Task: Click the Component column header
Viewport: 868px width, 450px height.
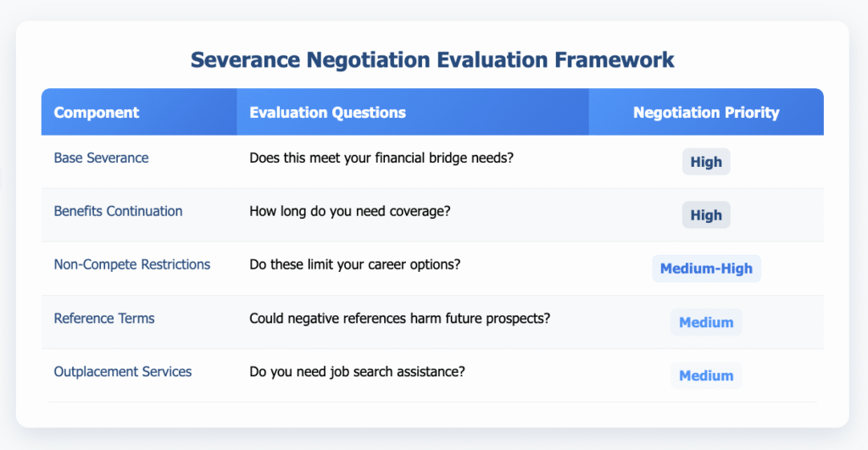Action: [97, 113]
